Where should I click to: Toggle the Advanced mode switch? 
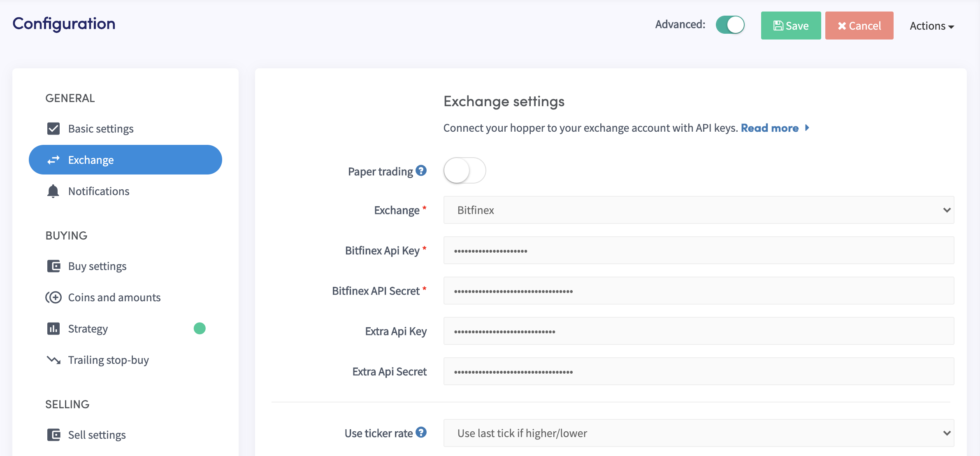click(731, 25)
